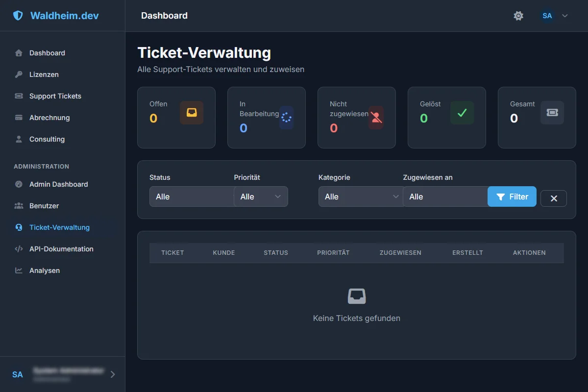The image size is (588, 392).
Task: Click the empty inbox icon above Keine Tickets gefunden
Action: click(357, 296)
